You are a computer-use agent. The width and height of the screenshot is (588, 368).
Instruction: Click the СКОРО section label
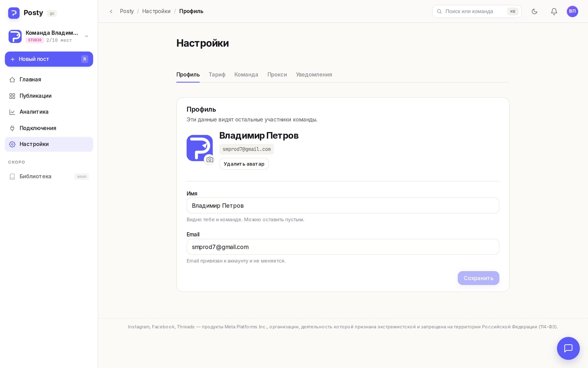coord(17,162)
